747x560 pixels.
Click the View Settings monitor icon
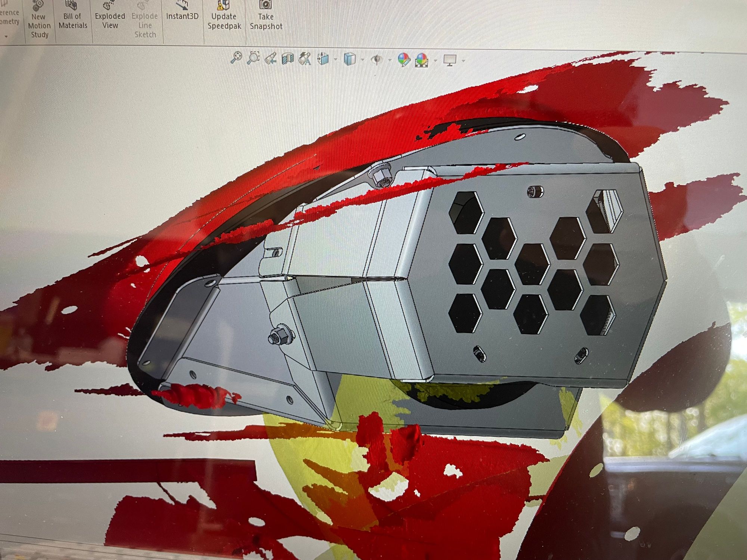pyautogui.click(x=450, y=60)
